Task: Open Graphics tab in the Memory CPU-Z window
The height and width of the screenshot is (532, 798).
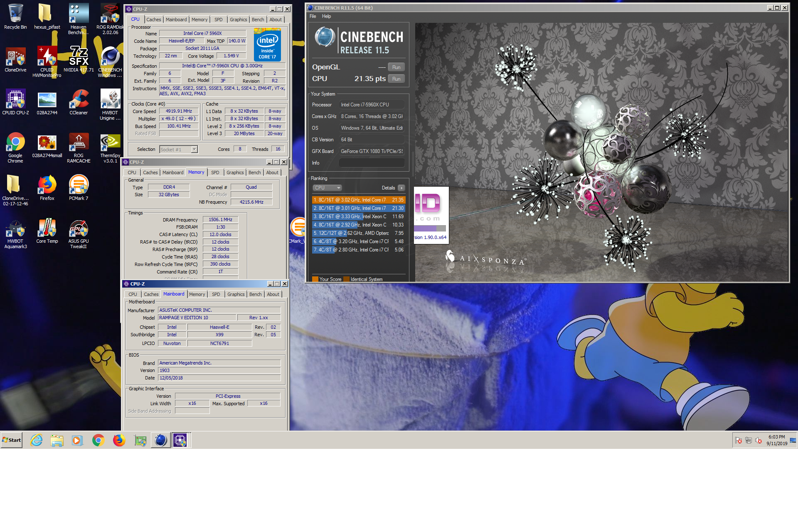Action: click(x=235, y=172)
